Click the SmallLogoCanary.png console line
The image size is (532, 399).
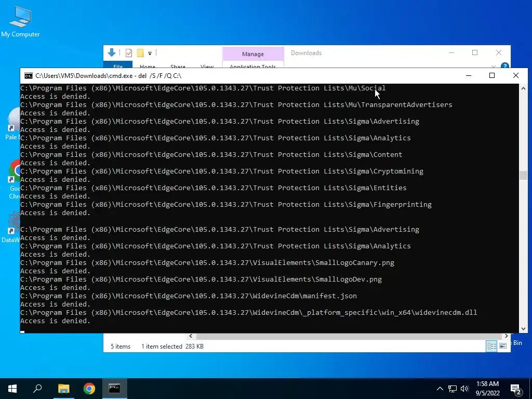click(x=207, y=262)
